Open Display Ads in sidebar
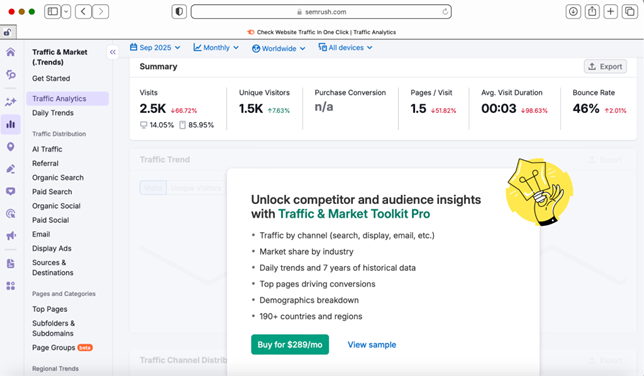The width and height of the screenshot is (644, 376). point(52,249)
